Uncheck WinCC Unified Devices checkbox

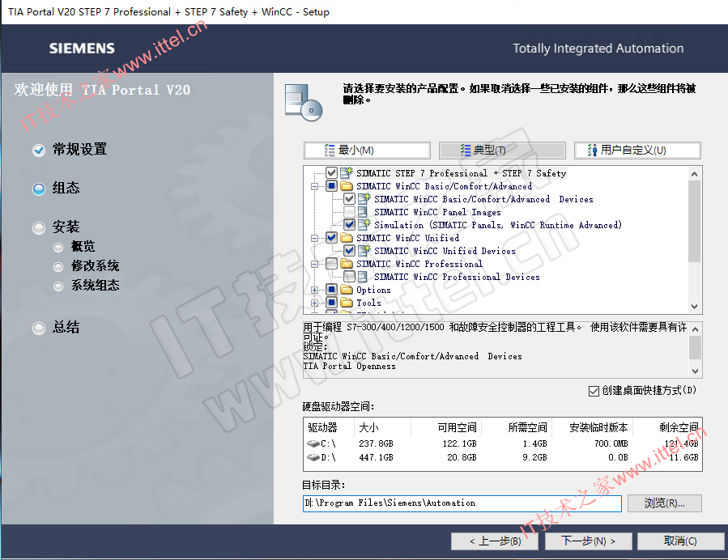point(350,251)
